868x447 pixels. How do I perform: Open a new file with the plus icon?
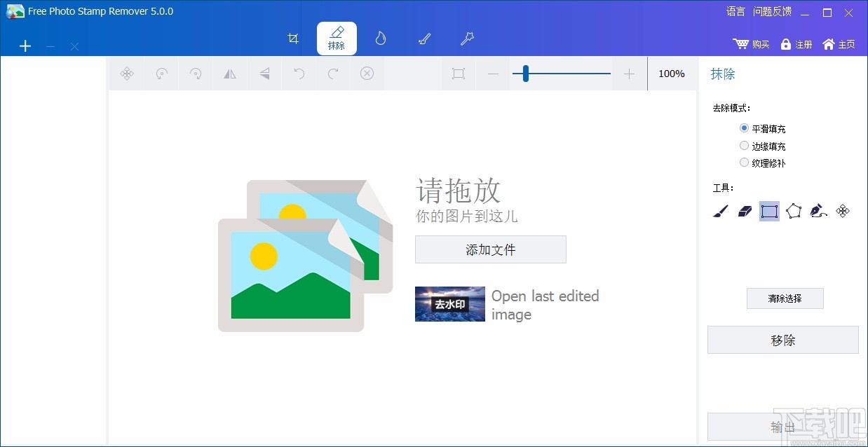tap(25, 46)
